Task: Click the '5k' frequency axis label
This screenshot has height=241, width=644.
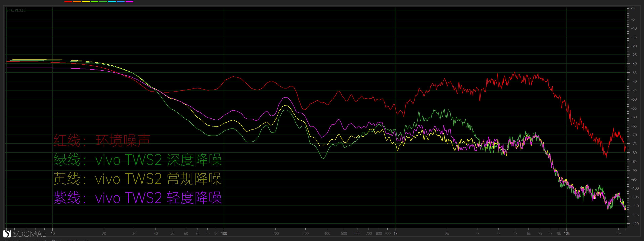Action: (515, 233)
